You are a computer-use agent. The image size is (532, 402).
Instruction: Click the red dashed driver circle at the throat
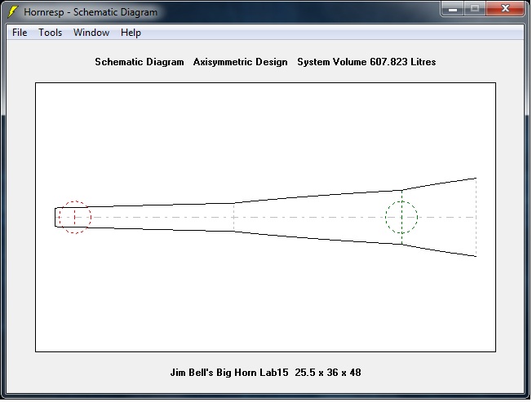[x=75, y=217]
